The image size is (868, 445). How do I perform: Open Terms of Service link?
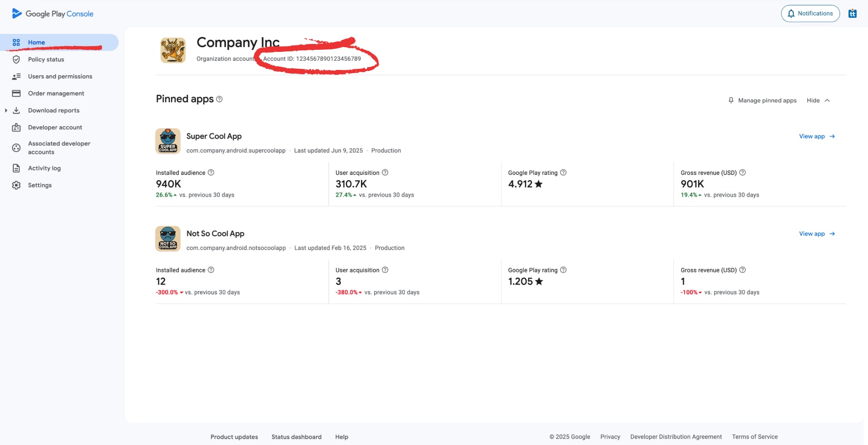[x=755, y=437]
